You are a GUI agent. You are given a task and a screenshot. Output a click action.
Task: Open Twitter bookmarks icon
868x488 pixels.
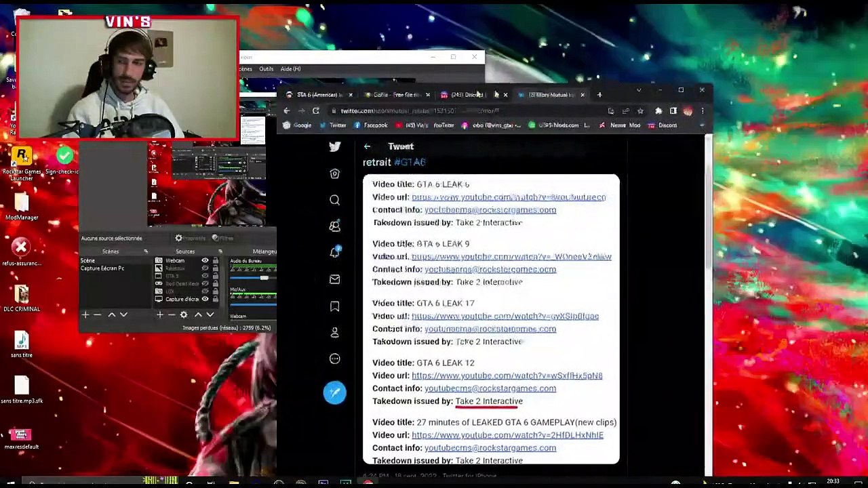pos(334,306)
